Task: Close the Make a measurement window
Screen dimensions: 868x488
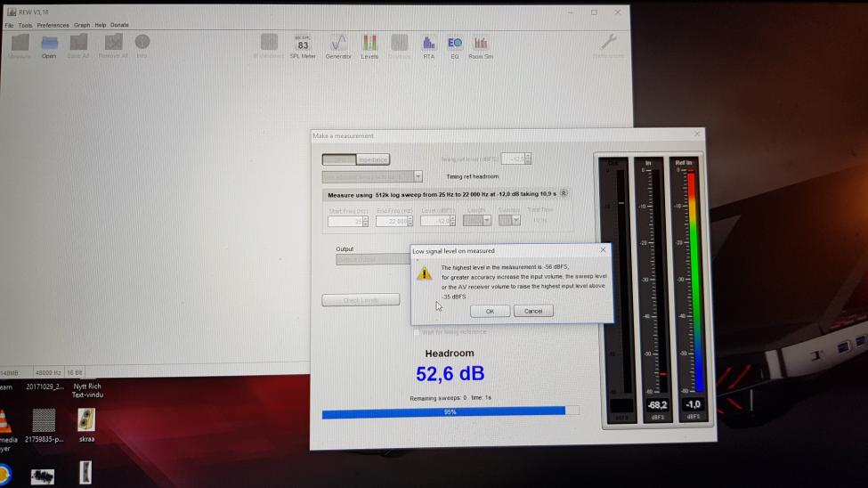Action: [697, 134]
